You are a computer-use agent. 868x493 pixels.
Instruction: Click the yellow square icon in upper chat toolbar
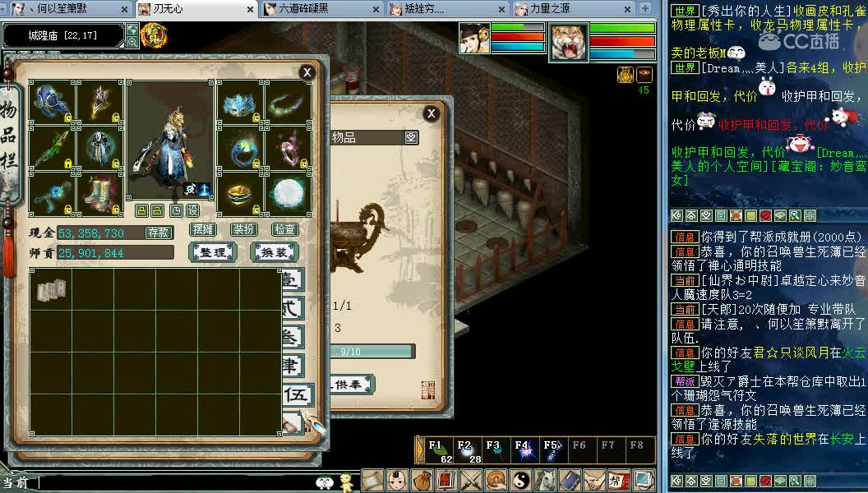[750, 216]
